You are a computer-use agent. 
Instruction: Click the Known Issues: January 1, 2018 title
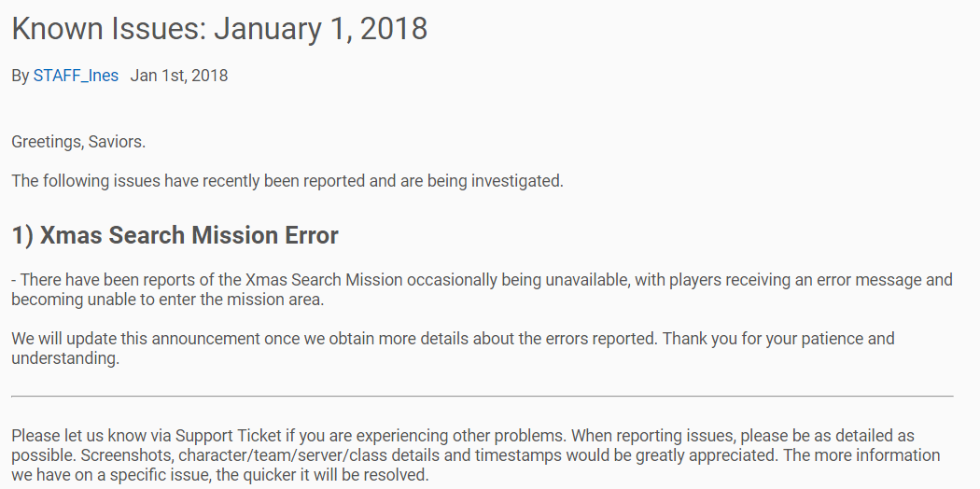pos(219,29)
